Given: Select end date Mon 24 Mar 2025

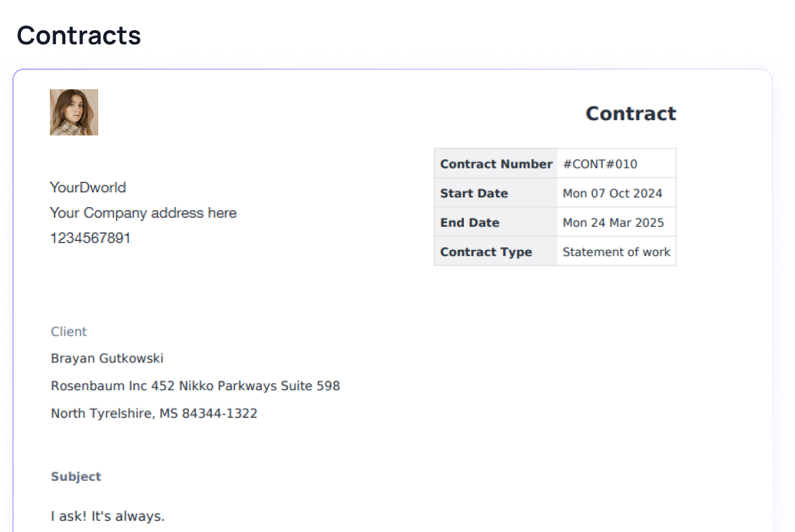Looking at the screenshot, I should (x=613, y=222).
